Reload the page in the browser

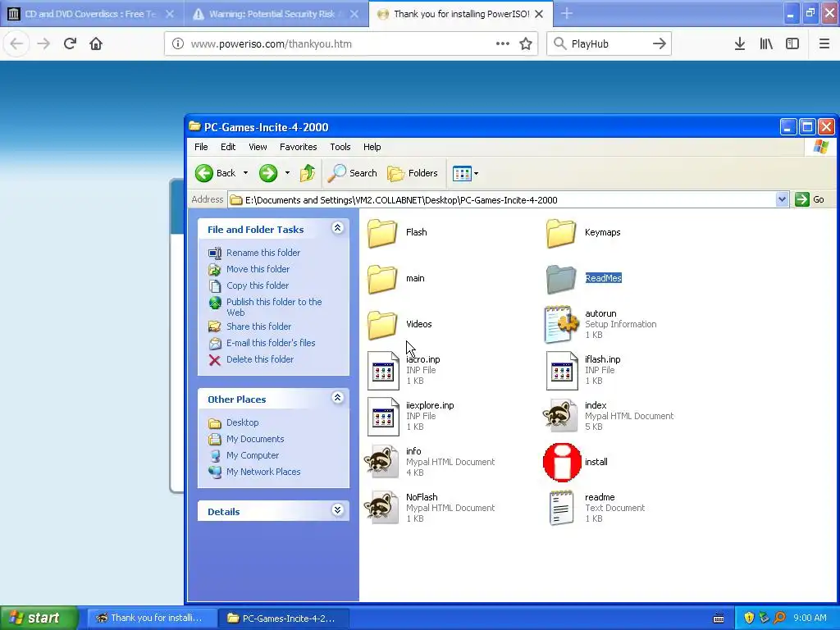[x=70, y=43]
